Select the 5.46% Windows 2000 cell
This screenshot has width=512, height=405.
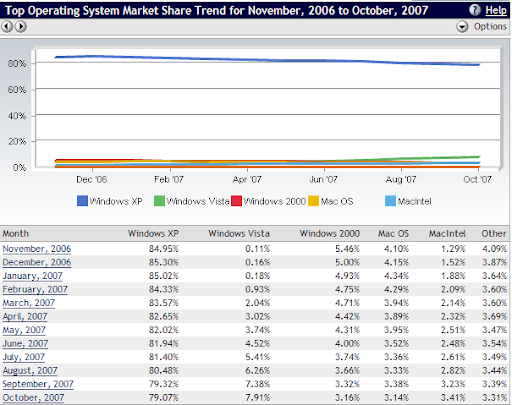coord(347,249)
